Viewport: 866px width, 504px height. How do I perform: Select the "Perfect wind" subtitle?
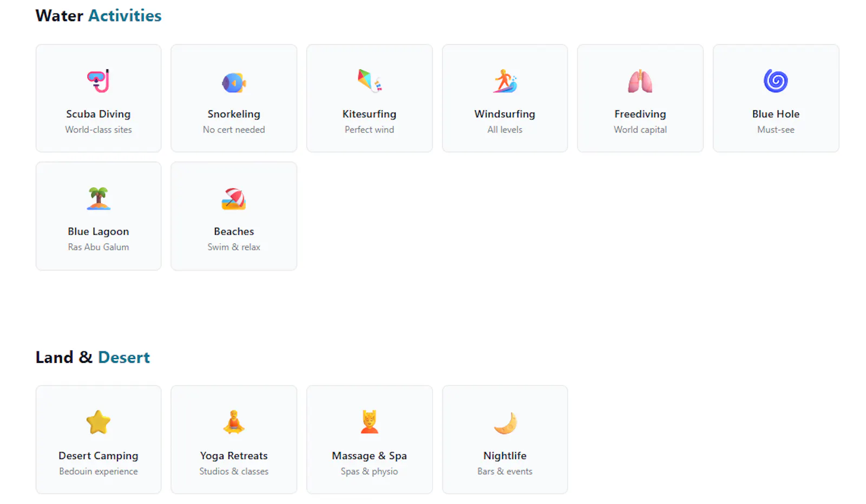tap(370, 130)
